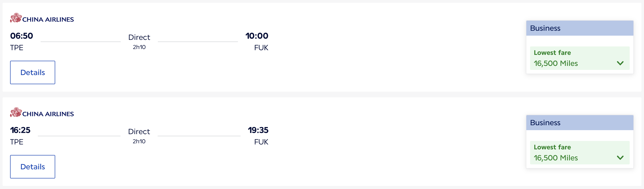Click the Business header on the 06:50 flight
This screenshot has height=189, width=644.
click(545, 28)
